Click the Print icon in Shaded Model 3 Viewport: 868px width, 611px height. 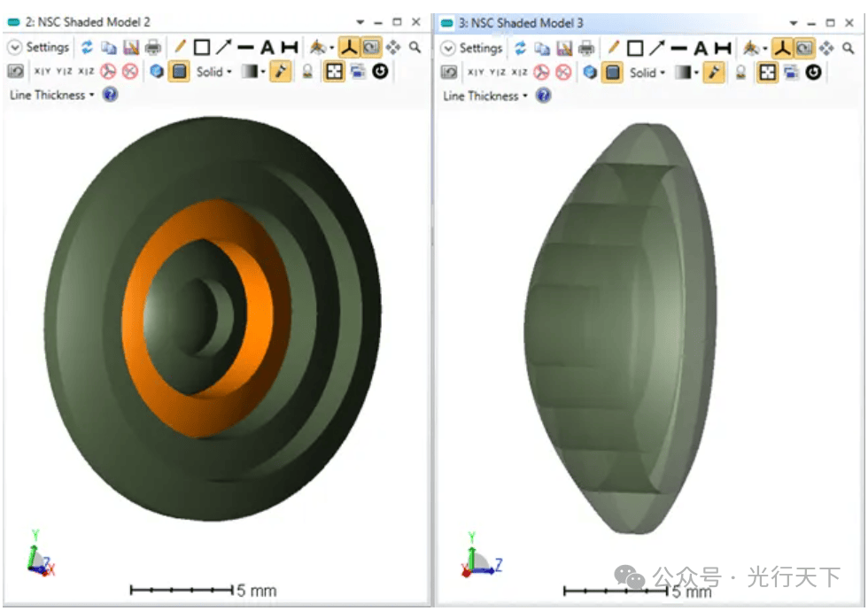(x=588, y=48)
